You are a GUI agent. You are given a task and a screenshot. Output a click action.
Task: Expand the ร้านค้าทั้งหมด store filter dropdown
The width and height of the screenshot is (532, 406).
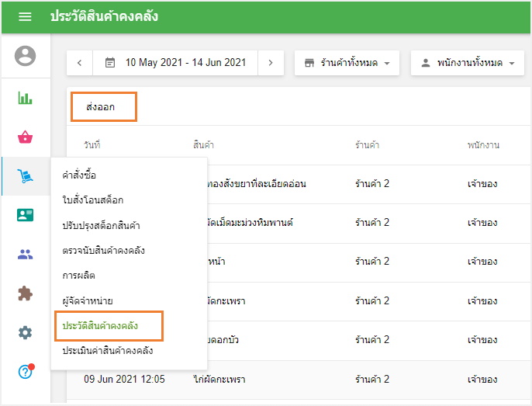[347, 63]
